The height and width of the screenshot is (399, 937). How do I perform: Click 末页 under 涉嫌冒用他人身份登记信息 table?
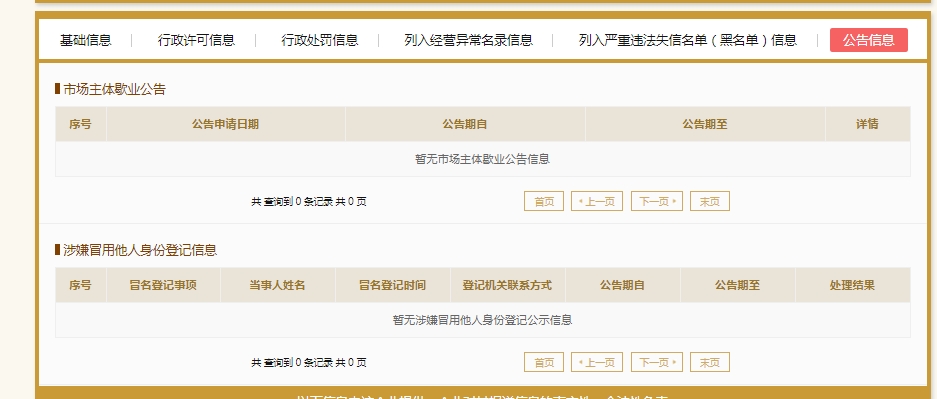pyautogui.click(x=710, y=362)
